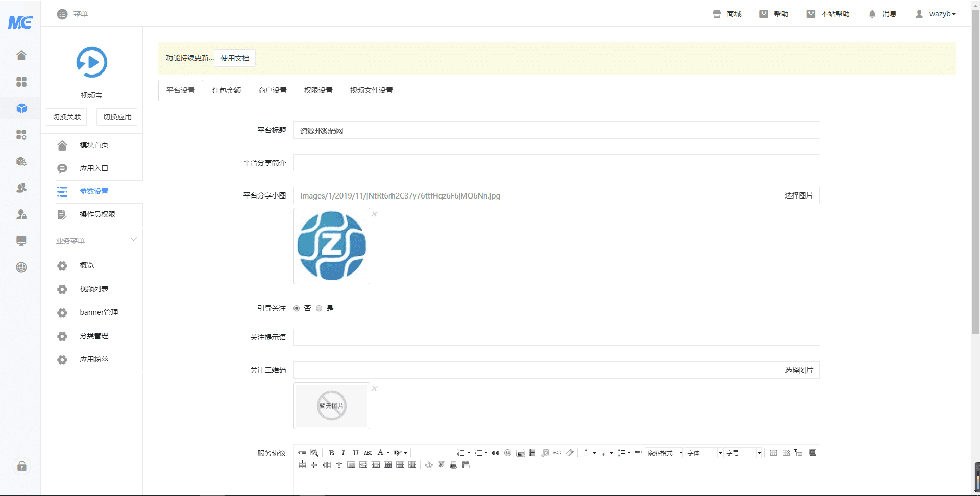Select 否 for 引导关注

[x=297, y=308]
